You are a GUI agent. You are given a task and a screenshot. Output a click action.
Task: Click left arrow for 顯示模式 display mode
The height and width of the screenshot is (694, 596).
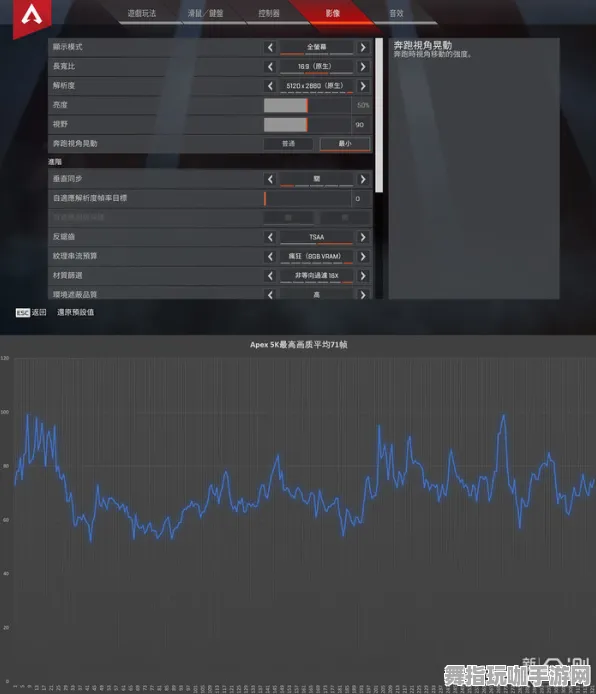tap(270, 47)
